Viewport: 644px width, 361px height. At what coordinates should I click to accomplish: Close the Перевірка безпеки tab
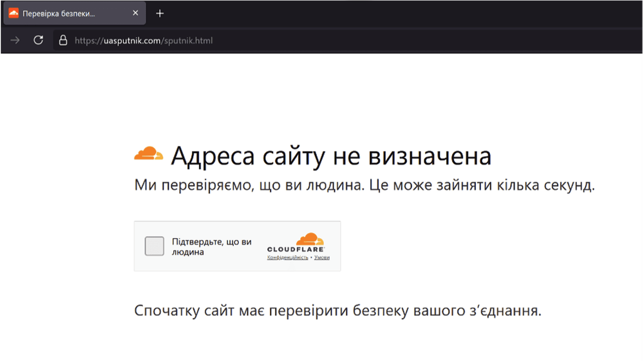pos(135,13)
